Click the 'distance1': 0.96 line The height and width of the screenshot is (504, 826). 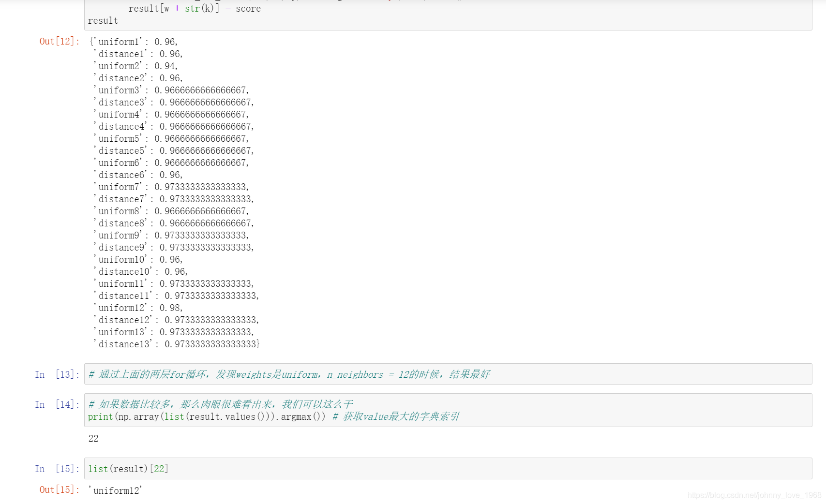coord(138,54)
